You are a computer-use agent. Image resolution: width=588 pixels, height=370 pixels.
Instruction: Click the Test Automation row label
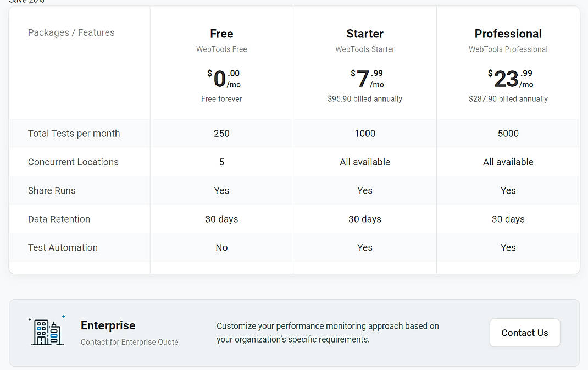[x=63, y=247]
